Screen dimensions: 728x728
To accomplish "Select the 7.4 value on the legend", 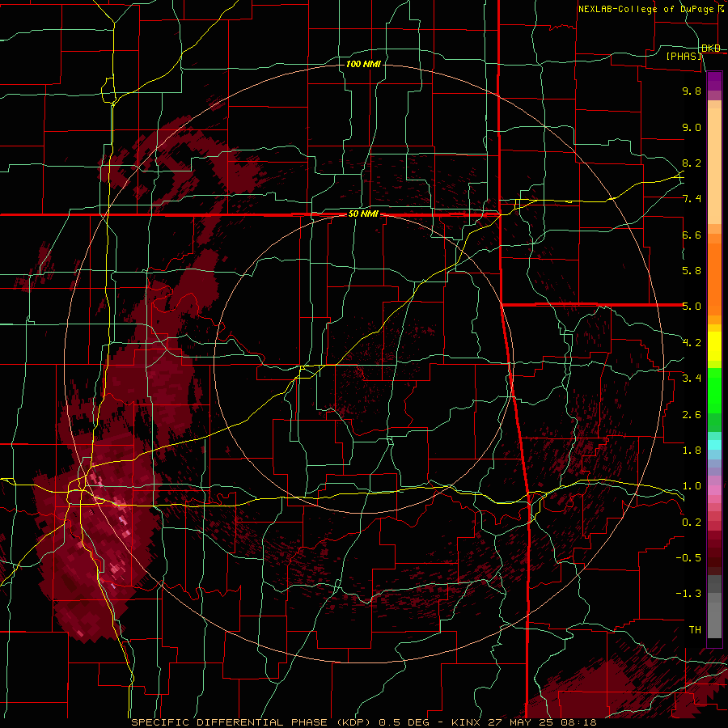I will pos(692,199).
